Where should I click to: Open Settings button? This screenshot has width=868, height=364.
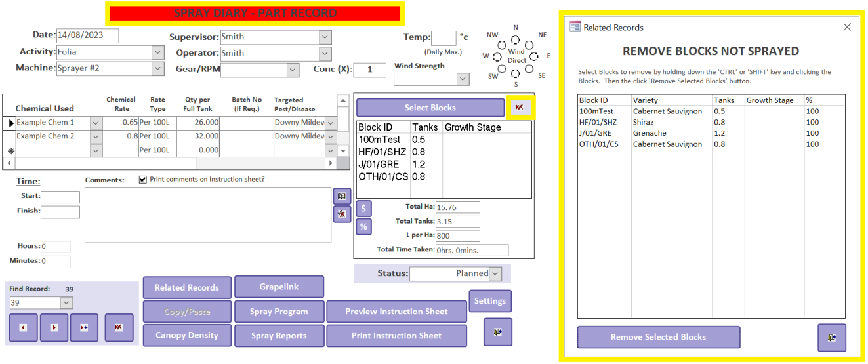490,301
